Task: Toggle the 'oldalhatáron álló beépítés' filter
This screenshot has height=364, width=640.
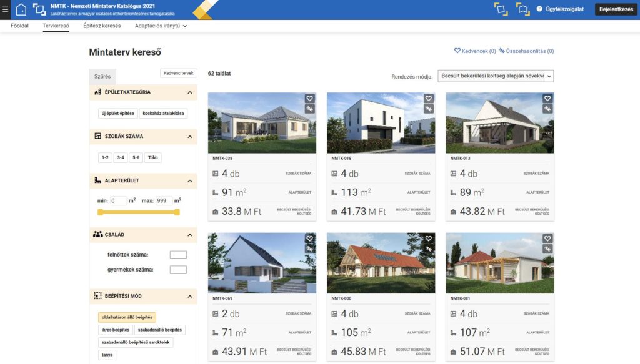Action: [x=127, y=317]
